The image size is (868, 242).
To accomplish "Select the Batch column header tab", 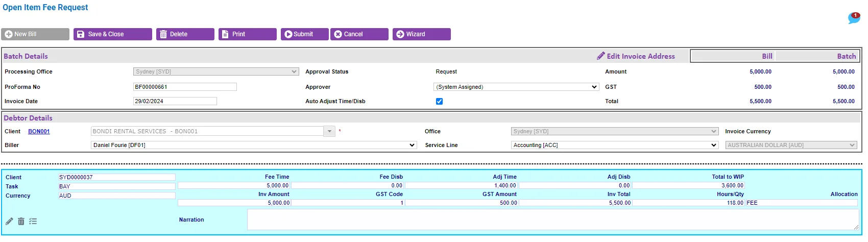I will 817,56.
